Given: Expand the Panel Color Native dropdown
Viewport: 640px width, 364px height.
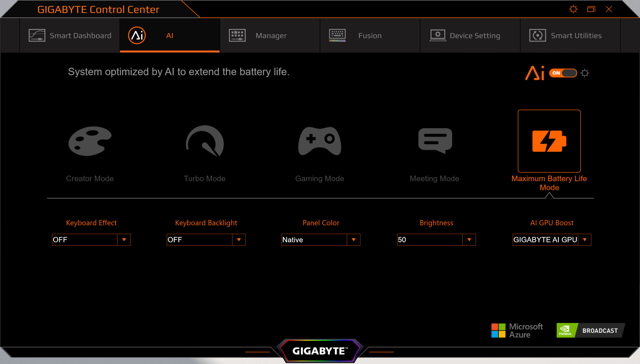Looking at the screenshot, I should click(353, 240).
